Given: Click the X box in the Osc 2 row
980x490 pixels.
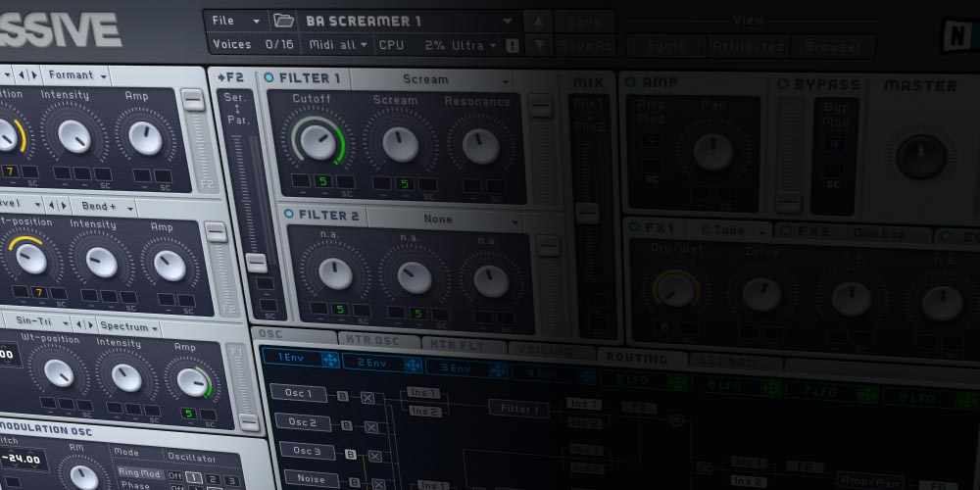Looking at the screenshot, I should (x=371, y=427).
